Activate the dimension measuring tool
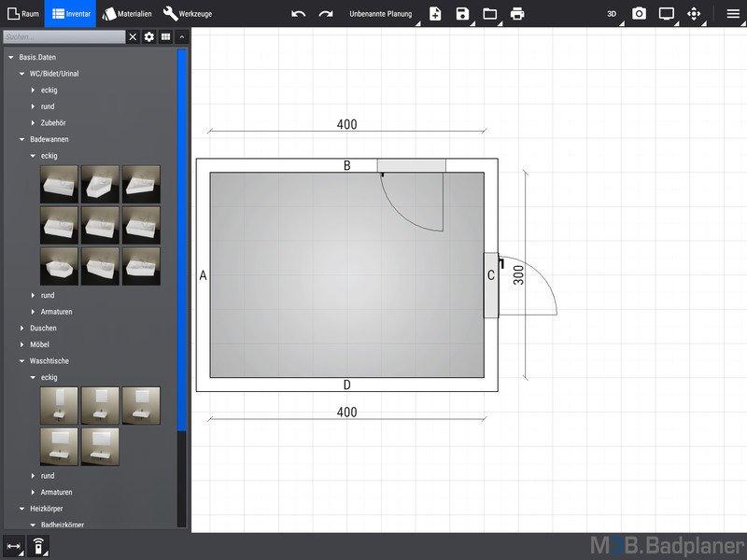This screenshot has height=560, width=747. point(13,546)
